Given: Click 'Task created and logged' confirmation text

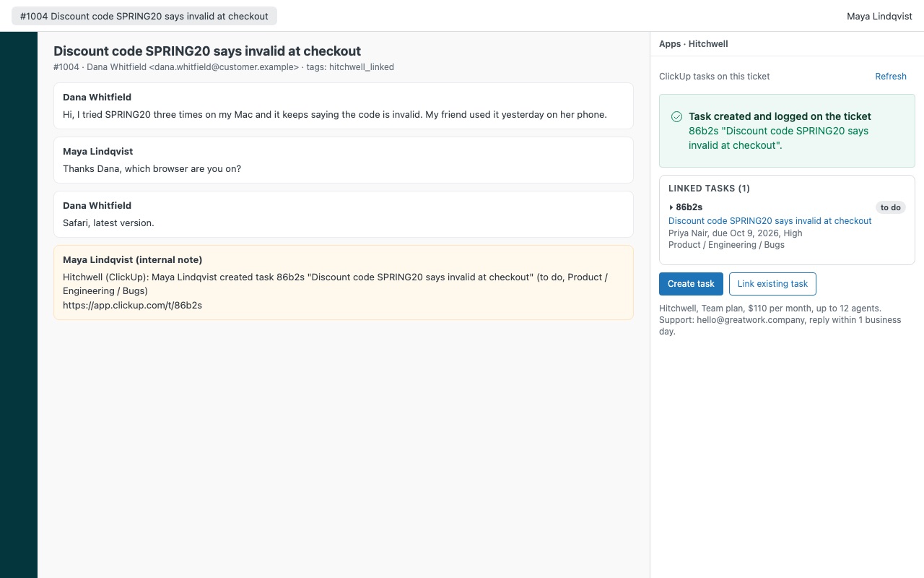Looking at the screenshot, I should coord(780,116).
